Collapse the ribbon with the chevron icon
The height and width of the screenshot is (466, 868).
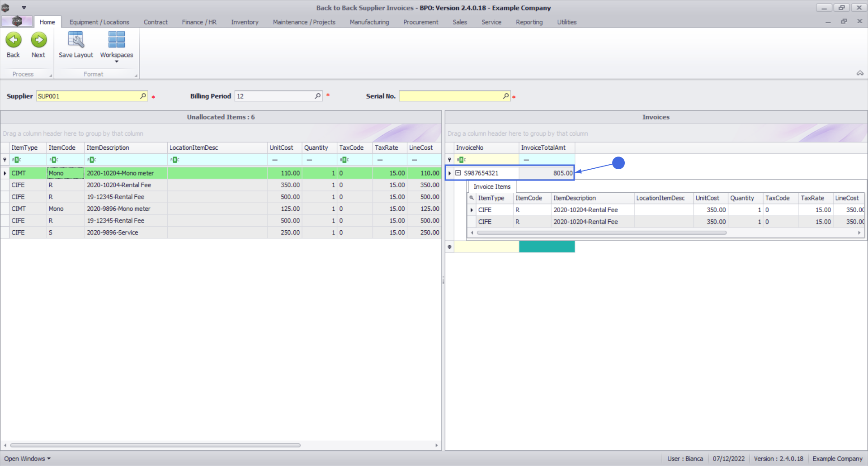(x=860, y=73)
